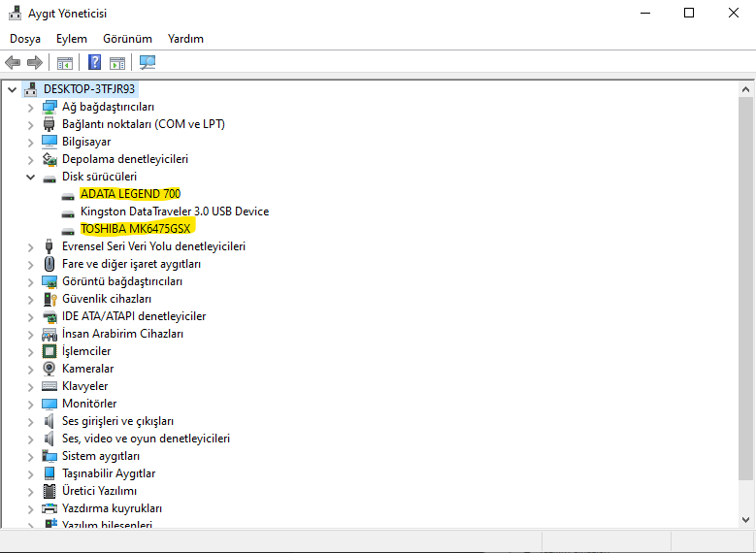Click the Forward arrow toolbar icon
This screenshot has height=553, width=756.
35,62
